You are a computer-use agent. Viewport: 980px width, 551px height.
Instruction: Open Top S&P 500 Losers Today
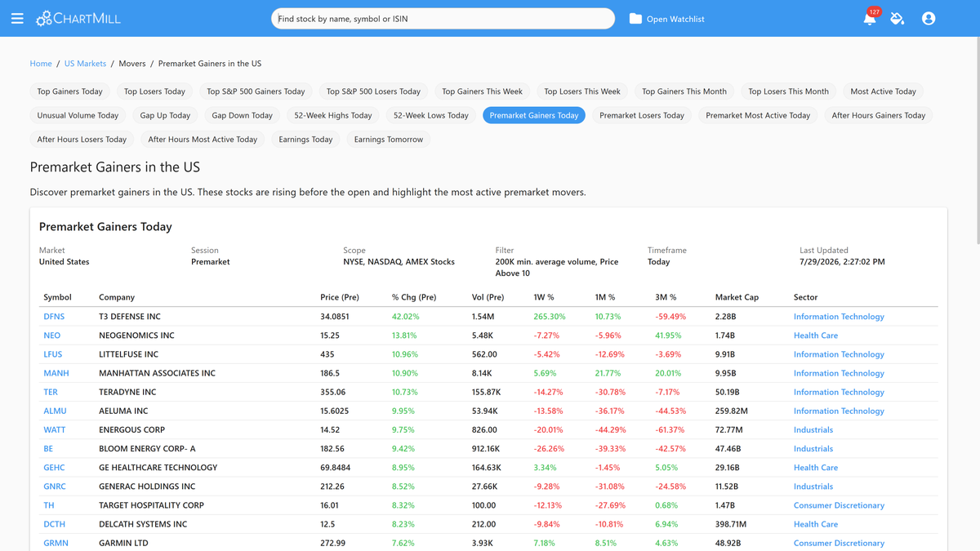coord(373,91)
